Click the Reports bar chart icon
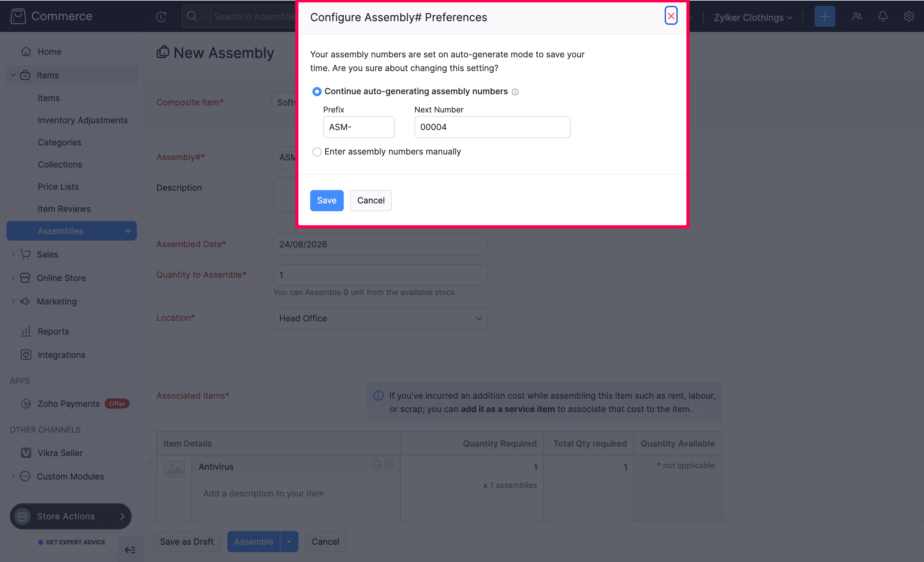The height and width of the screenshot is (562, 924). coord(26,331)
